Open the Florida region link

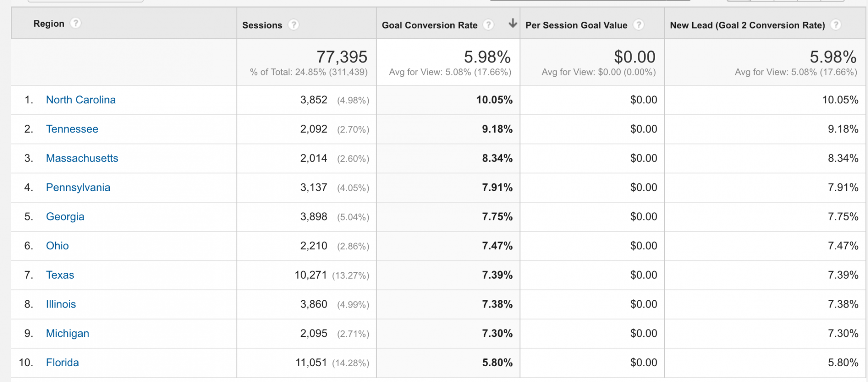[x=62, y=363]
